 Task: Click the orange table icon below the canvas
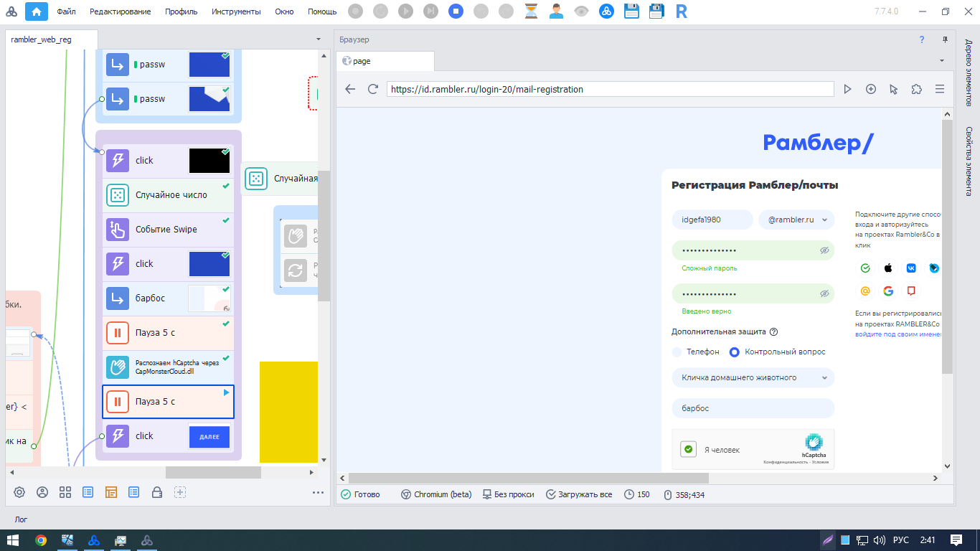(111, 492)
